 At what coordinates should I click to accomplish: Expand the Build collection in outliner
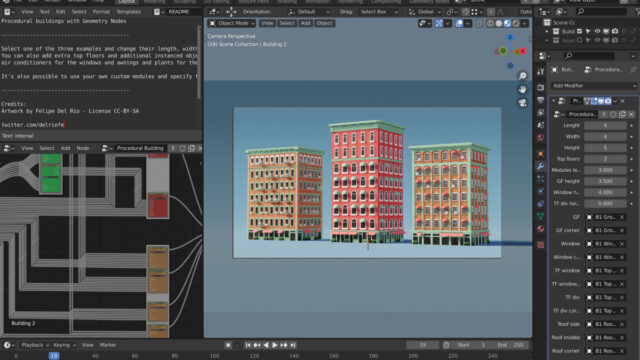pos(547,31)
